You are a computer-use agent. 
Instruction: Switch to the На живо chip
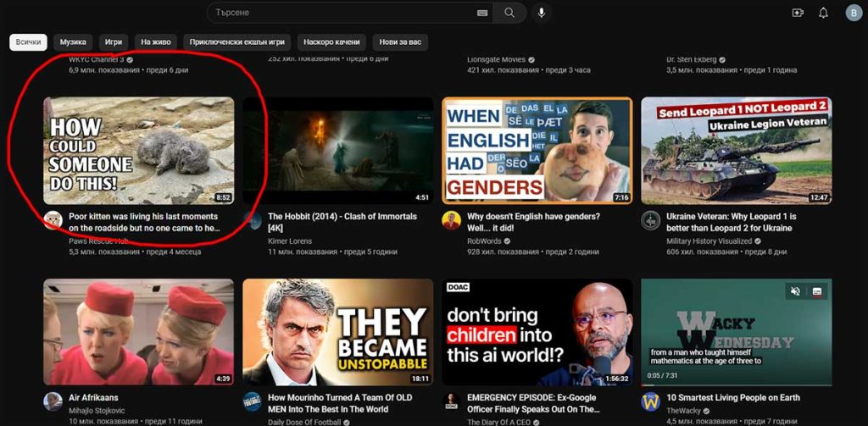coord(155,41)
